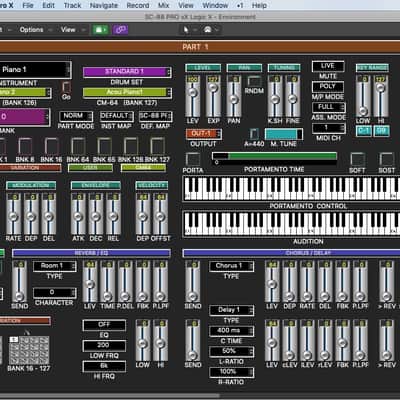400x400 pixels.
Task: Select the pointer tool in the toolbar
Action: click(x=186, y=30)
